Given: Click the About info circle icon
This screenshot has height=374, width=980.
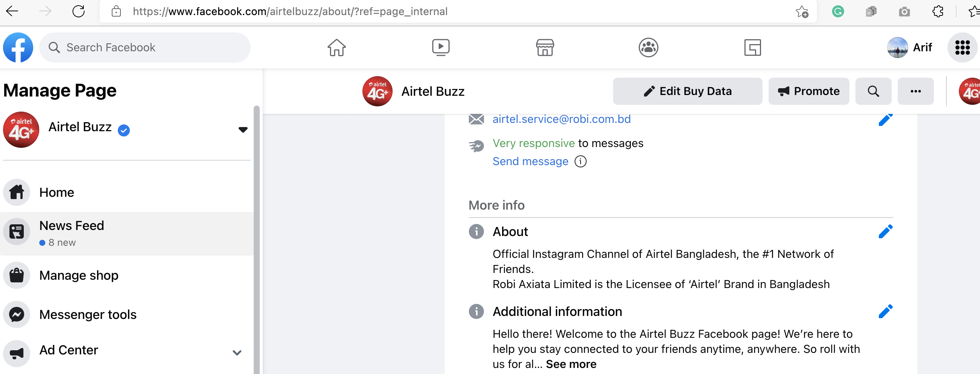Looking at the screenshot, I should [476, 231].
